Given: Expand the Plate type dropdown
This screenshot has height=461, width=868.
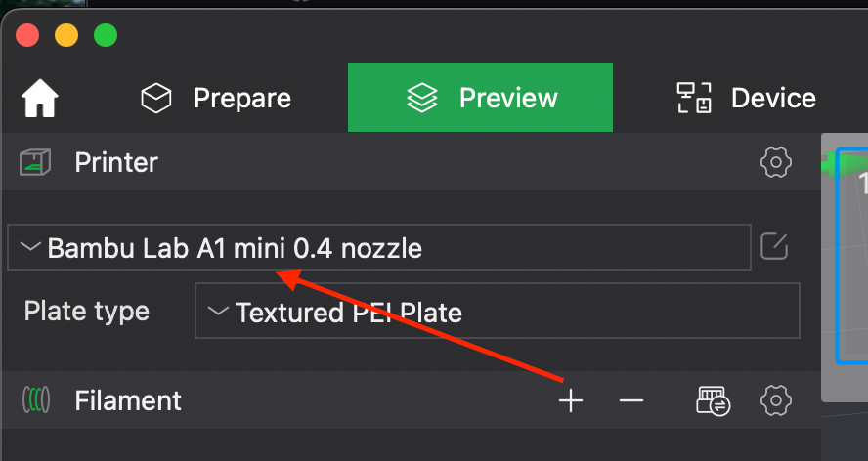Looking at the screenshot, I should coord(497,312).
